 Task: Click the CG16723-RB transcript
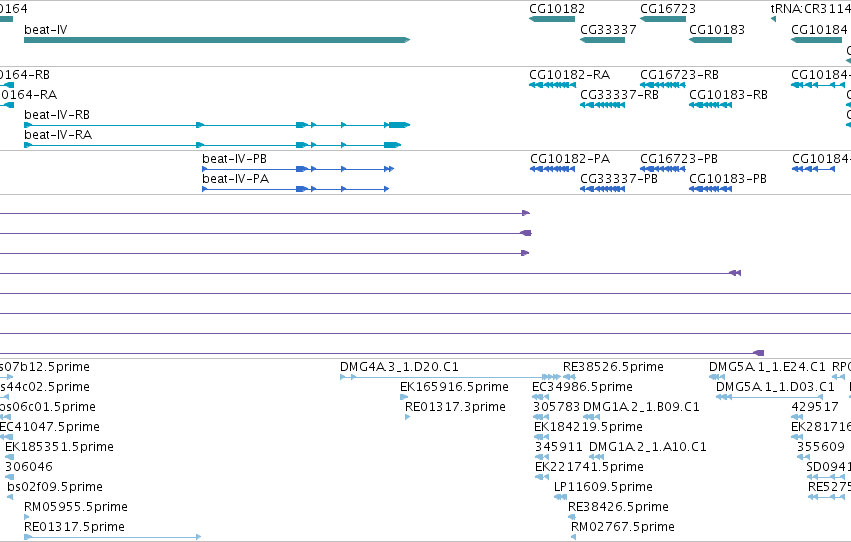tap(663, 85)
